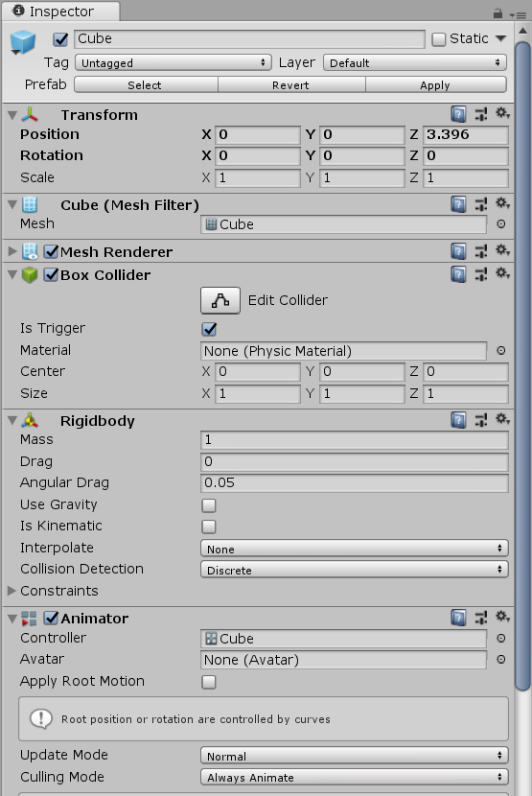532x796 pixels.
Task: Click the scrollbar up arrow
Action: (x=522, y=31)
